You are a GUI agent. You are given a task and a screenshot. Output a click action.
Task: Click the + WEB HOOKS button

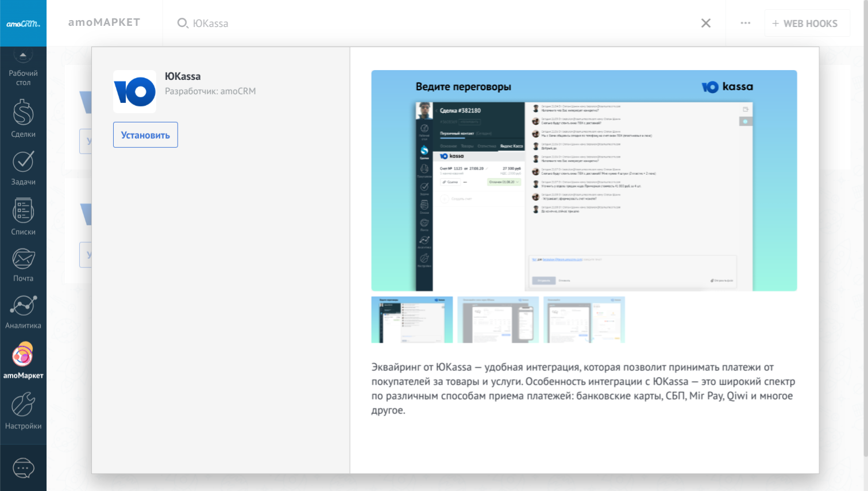(x=807, y=24)
